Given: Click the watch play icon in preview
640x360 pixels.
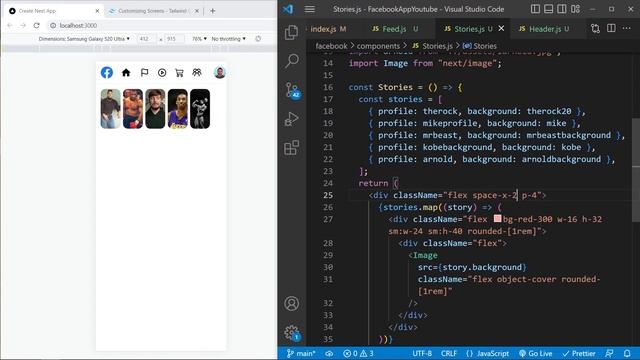Looking at the screenshot, I should click(162, 73).
